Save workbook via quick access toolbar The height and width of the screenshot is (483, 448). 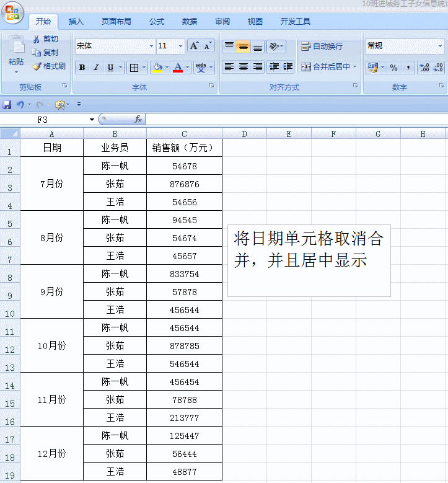pyautogui.click(x=7, y=105)
